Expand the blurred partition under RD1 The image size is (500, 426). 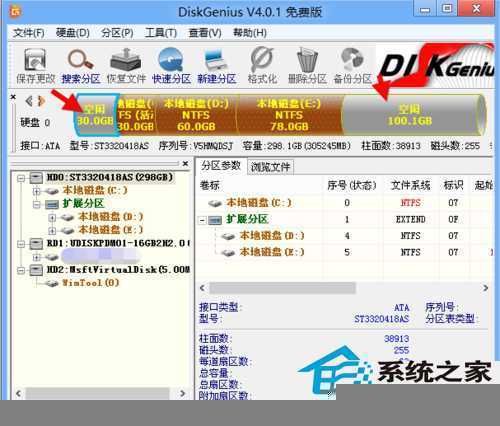36,257
